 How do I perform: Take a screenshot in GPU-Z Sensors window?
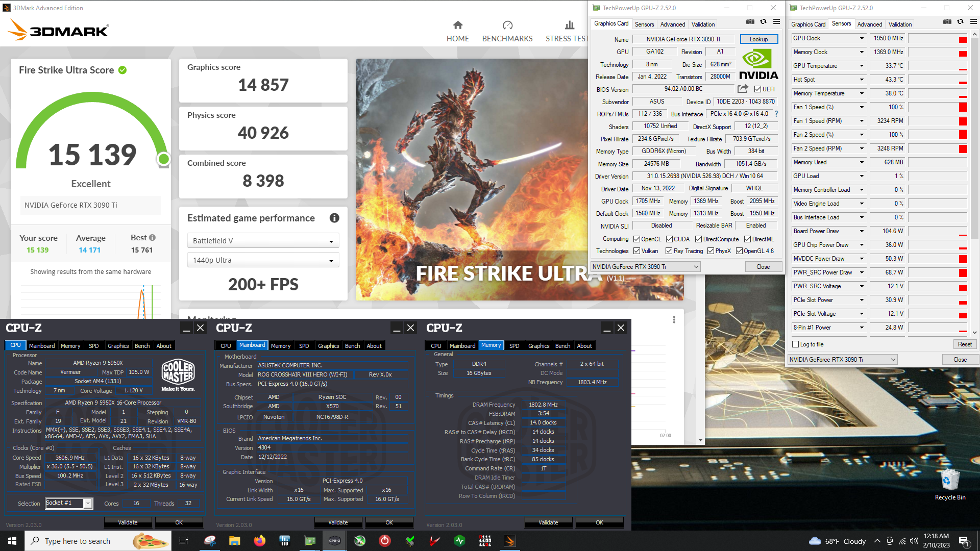(947, 22)
